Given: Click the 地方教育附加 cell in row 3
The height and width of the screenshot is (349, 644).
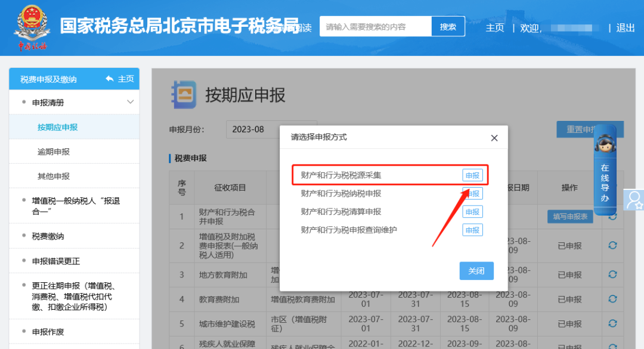Looking at the screenshot, I should (x=230, y=275).
